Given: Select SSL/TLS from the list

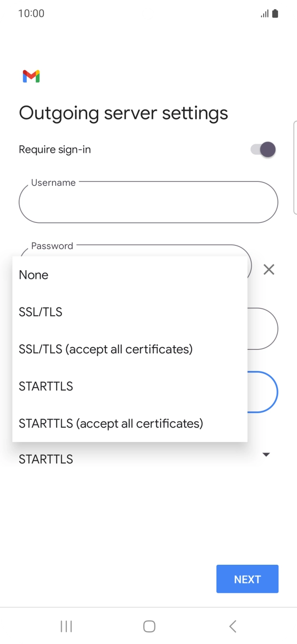Looking at the screenshot, I should point(41,312).
